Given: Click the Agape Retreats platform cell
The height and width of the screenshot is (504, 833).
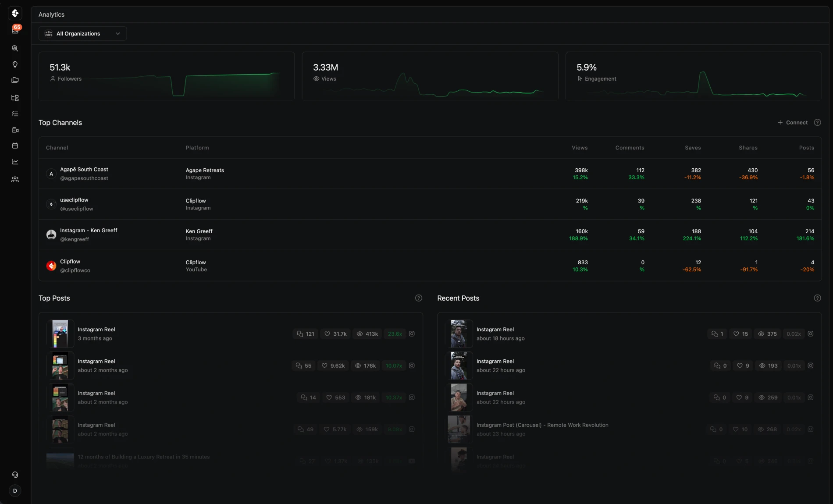Looking at the screenshot, I should [x=205, y=174].
